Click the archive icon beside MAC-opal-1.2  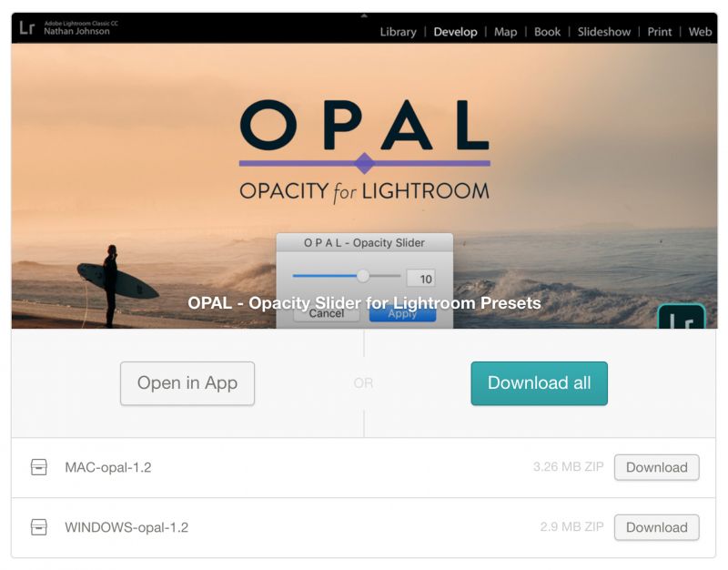pos(38,467)
